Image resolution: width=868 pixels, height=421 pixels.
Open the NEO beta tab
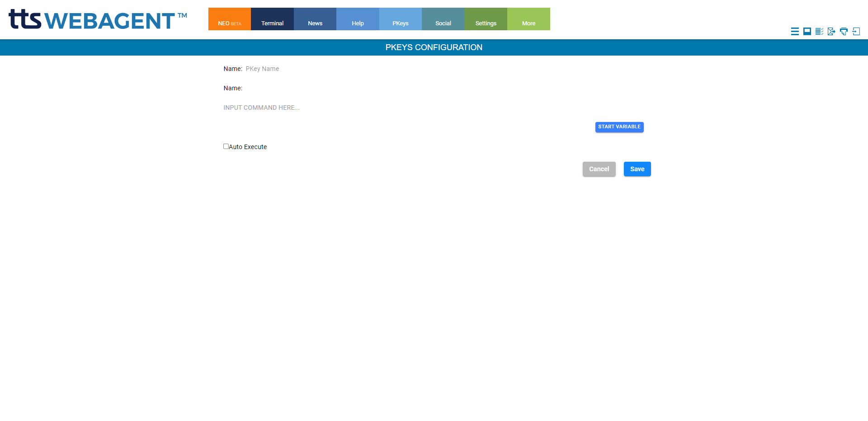[229, 19]
